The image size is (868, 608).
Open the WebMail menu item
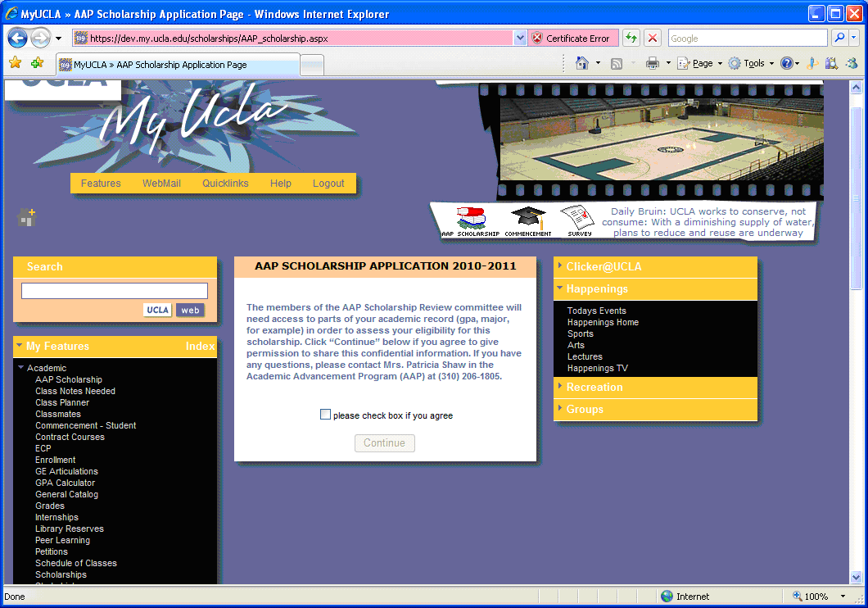click(x=161, y=184)
